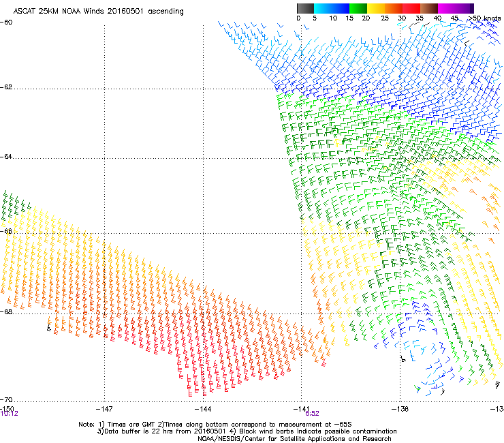The image size is (504, 443).
Task: Click the legend scale label "15"
Action: pyautogui.click(x=349, y=18)
